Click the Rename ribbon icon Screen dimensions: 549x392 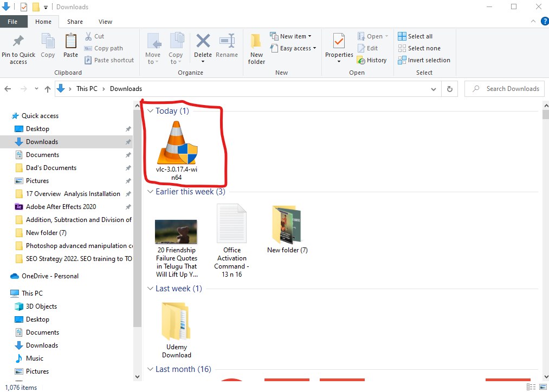227,41
